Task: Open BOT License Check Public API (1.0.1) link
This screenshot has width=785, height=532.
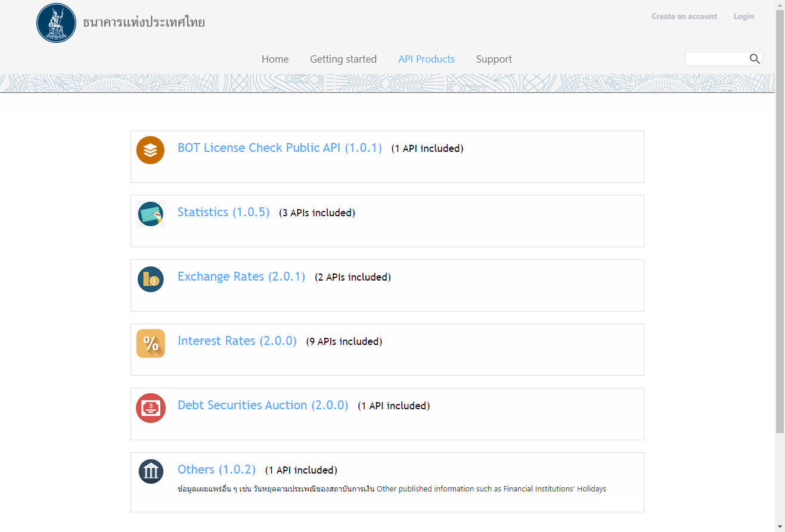Action: [x=280, y=148]
